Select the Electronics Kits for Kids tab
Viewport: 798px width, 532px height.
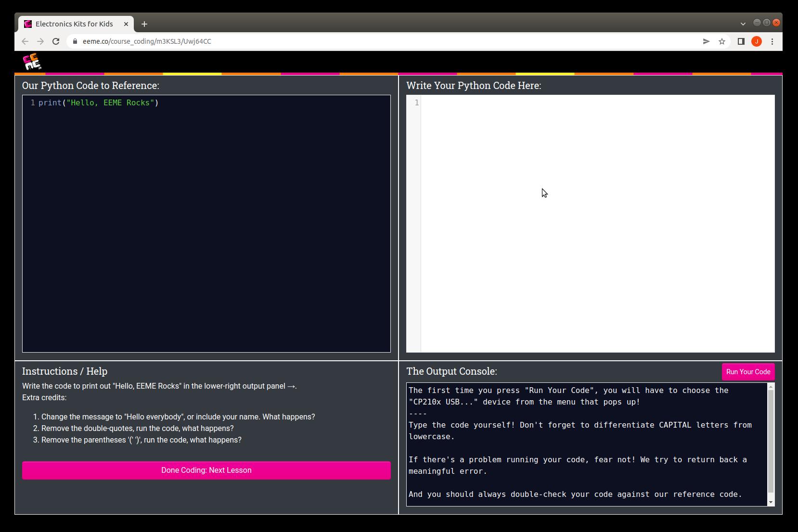75,24
